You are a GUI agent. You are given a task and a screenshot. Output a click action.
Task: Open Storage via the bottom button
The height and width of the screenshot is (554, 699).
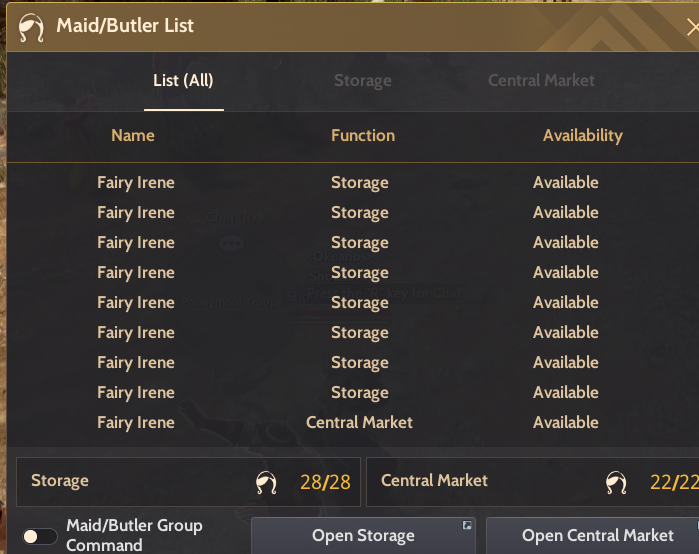(x=363, y=536)
